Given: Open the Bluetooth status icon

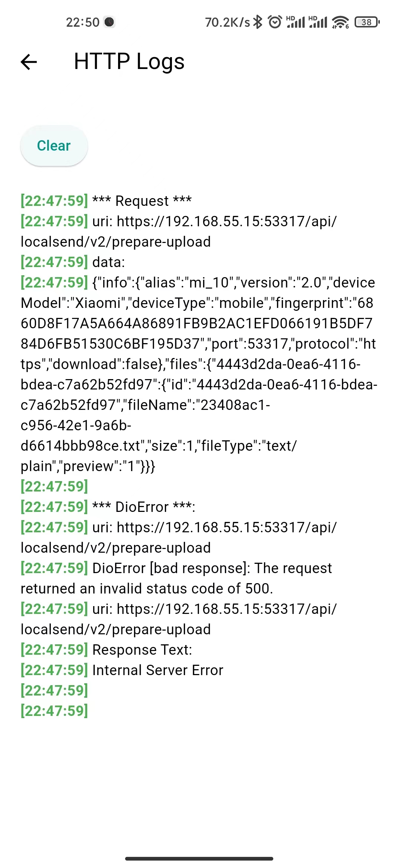Looking at the screenshot, I should tap(258, 22).
